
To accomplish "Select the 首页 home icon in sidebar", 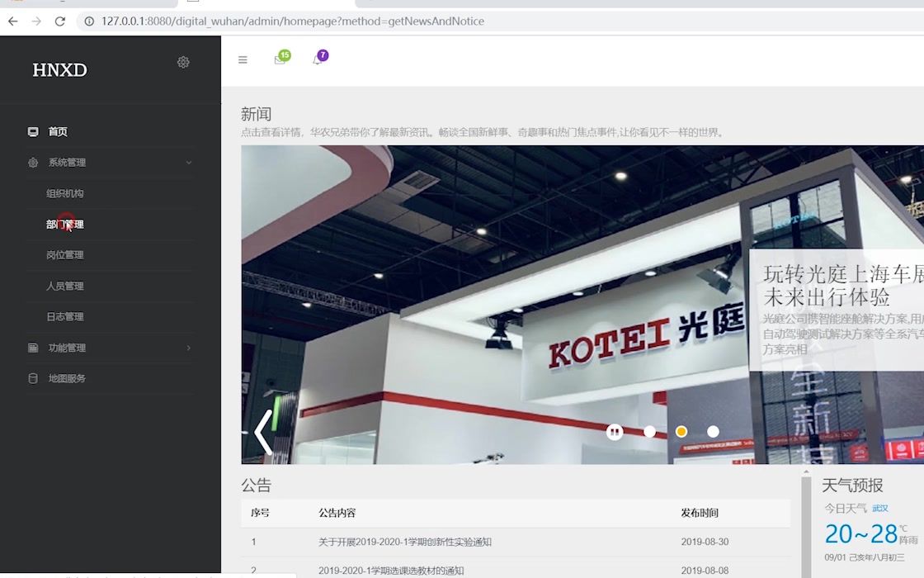I will 32,130.
